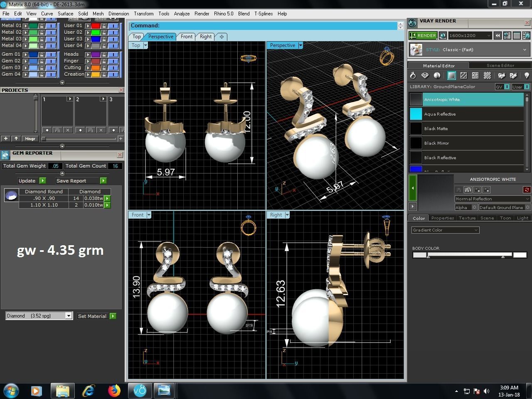The height and width of the screenshot is (399, 532).
Task: Select the grey cross-shaped material icon
Action: coord(487,75)
